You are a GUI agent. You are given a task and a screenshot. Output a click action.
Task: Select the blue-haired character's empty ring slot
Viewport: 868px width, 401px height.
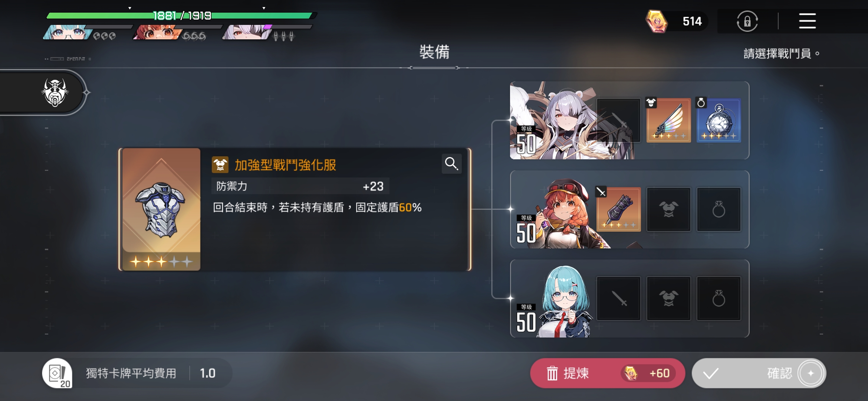click(719, 299)
